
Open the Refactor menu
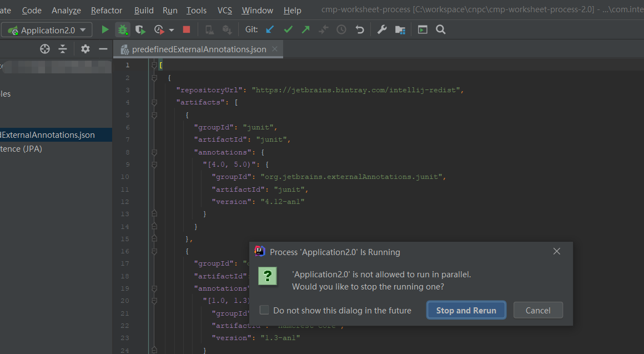coord(107,10)
